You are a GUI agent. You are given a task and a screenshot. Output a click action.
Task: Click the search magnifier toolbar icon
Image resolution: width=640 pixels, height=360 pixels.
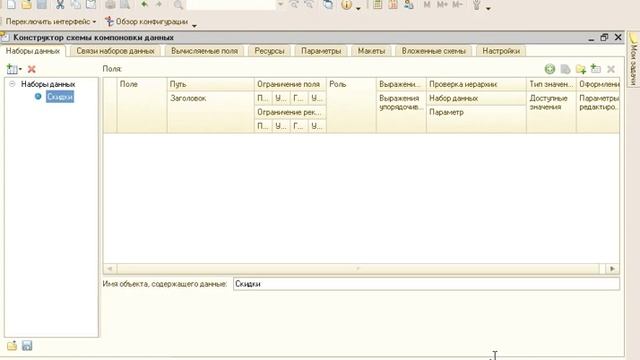178,5
